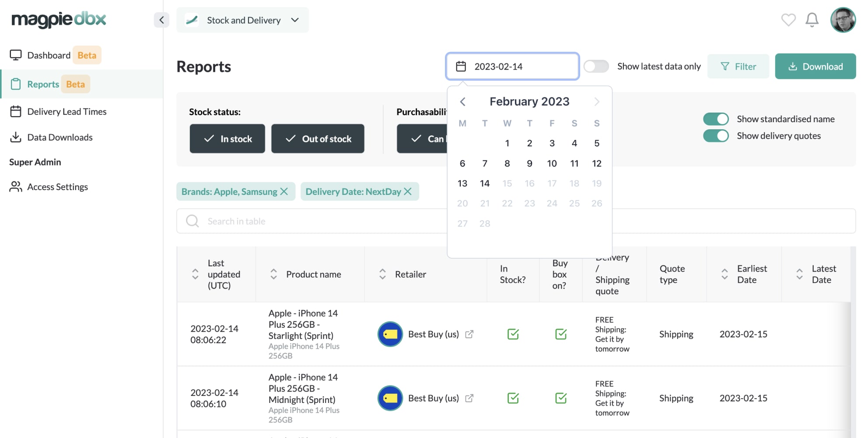Toggle Show standardised name switch

click(716, 119)
